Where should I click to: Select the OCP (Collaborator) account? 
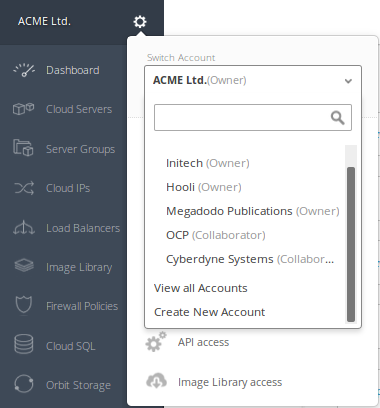tap(216, 235)
